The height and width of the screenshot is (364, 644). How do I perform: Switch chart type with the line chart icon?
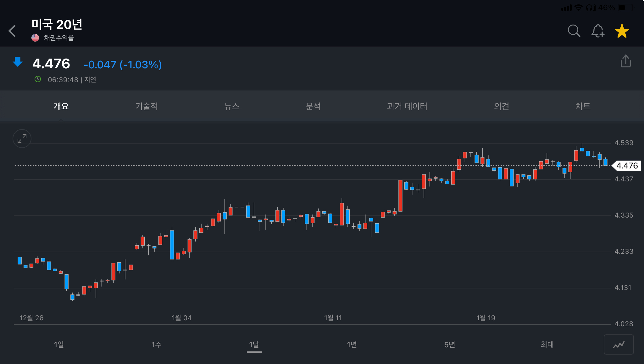coord(619,344)
